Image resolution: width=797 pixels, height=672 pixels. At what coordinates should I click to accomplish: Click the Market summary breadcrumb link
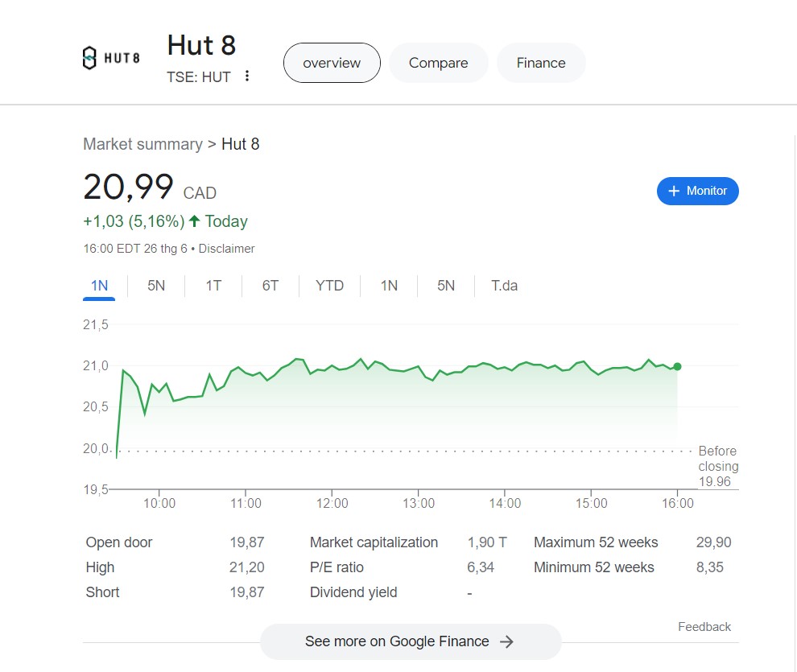click(x=142, y=144)
